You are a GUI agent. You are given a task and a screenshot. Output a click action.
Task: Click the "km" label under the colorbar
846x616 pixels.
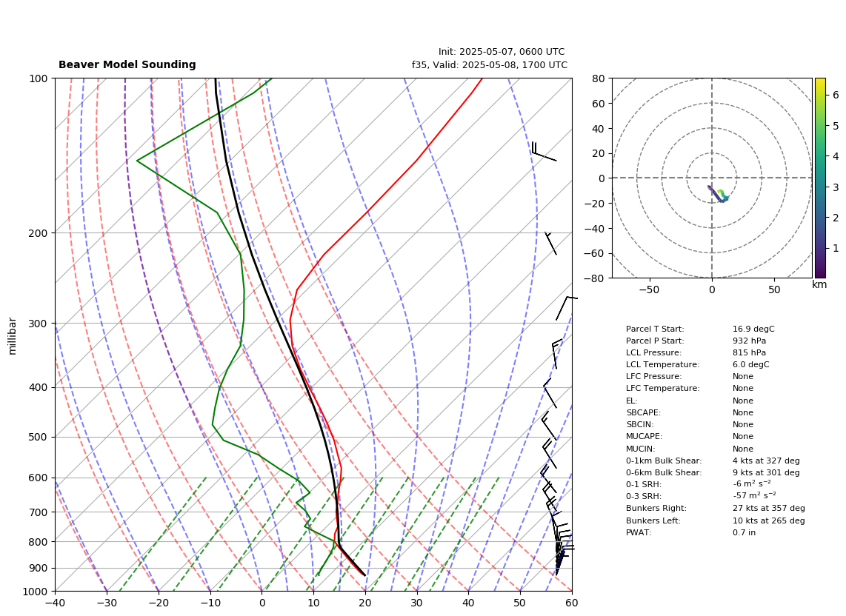(x=819, y=284)
